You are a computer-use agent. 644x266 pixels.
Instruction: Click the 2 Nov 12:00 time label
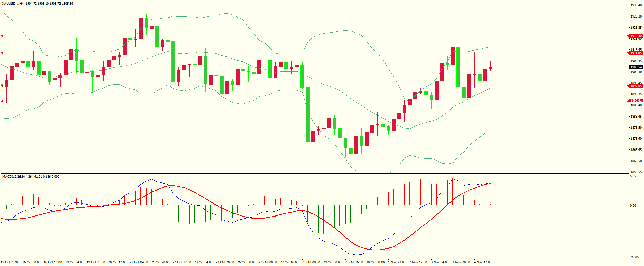click(x=418, y=262)
